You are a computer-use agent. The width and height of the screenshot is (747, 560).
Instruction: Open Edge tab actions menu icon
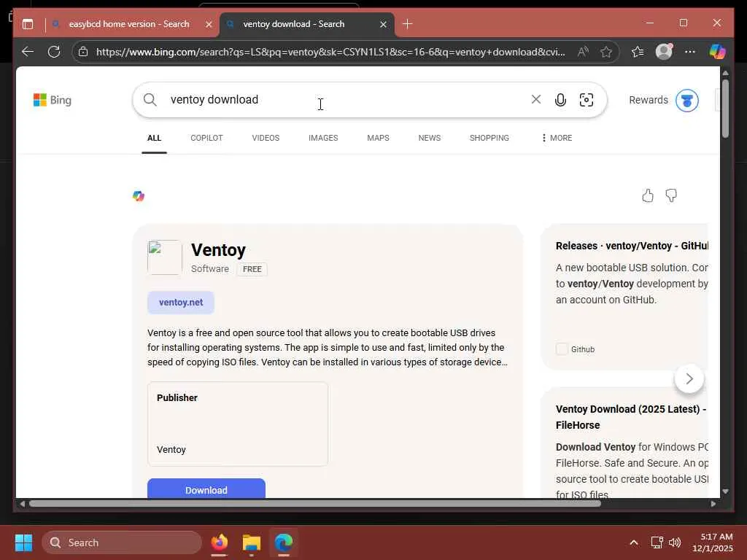(28, 24)
